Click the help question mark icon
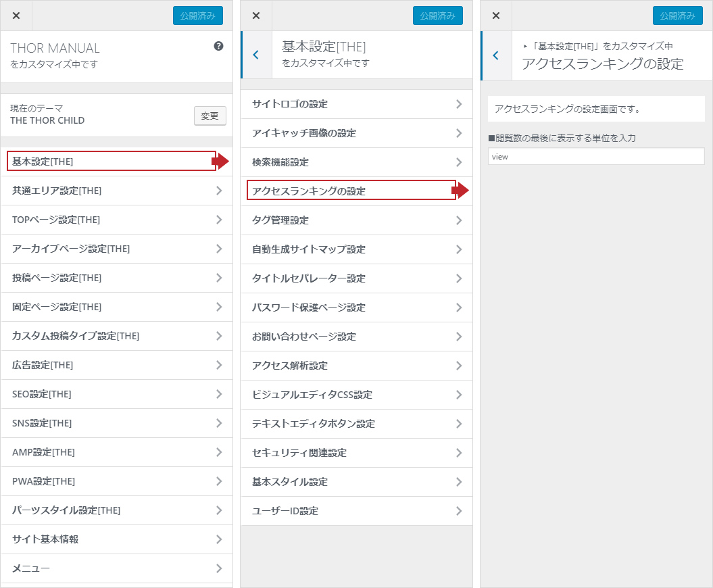The height and width of the screenshot is (588, 713). (x=218, y=47)
